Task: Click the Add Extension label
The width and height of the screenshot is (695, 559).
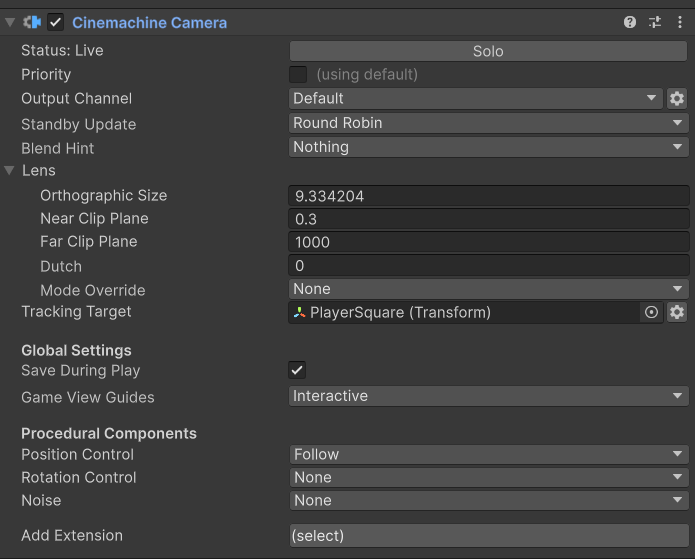Action: (x=72, y=536)
